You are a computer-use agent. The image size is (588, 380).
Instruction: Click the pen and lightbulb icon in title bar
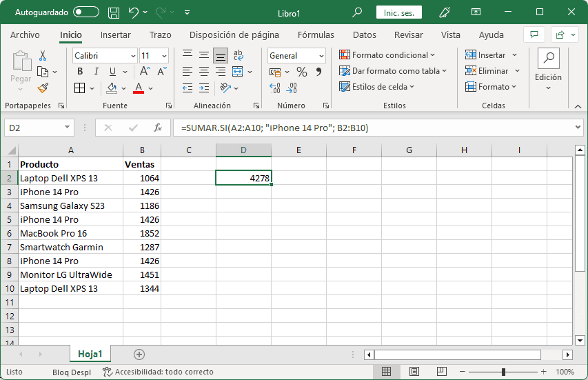click(x=445, y=12)
